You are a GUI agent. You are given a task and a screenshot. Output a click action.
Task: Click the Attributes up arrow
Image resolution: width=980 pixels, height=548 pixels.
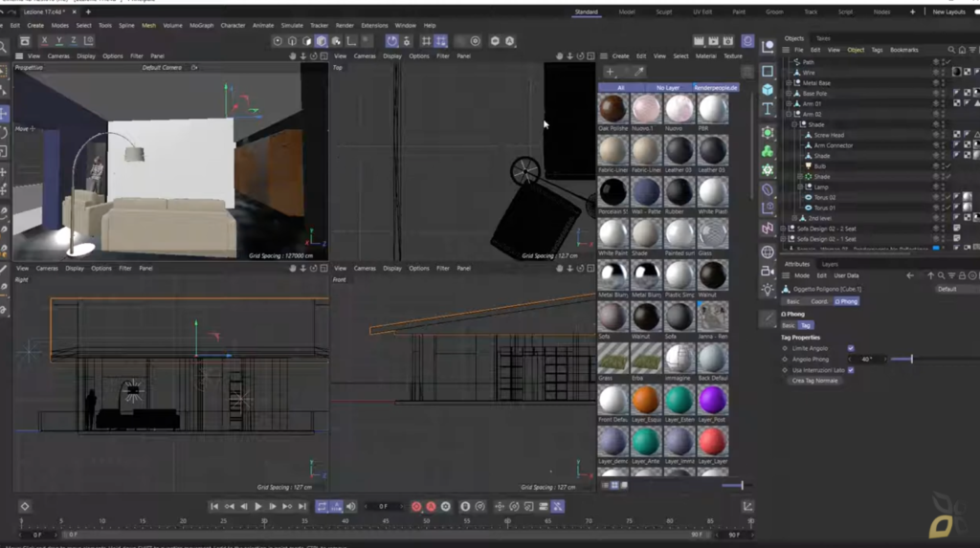[x=930, y=275]
